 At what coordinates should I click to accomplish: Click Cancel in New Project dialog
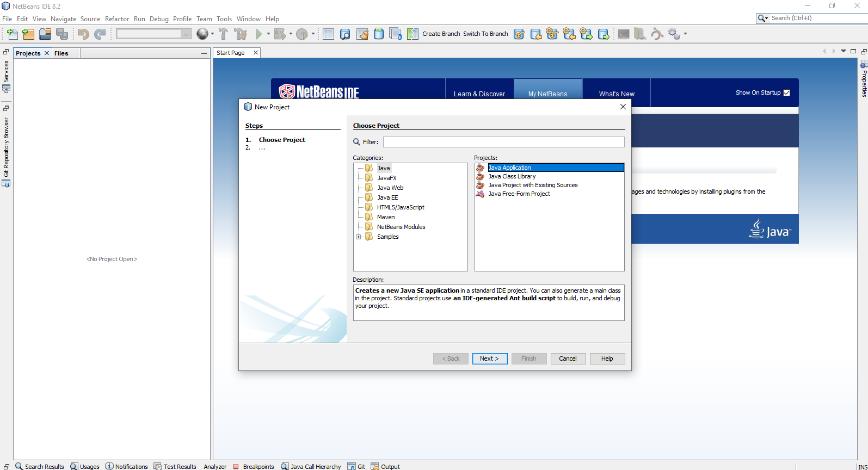[568, 358]
